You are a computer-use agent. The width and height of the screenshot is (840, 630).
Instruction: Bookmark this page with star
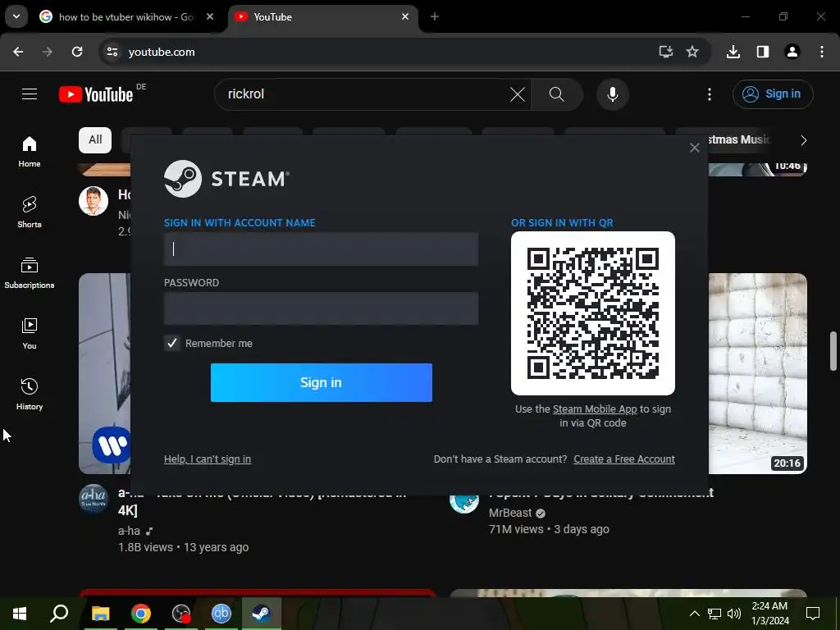pos(692,52)
